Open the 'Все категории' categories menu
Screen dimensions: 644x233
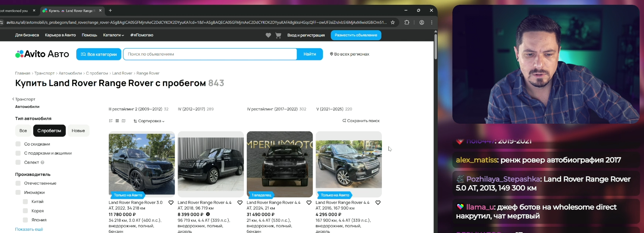99,54
